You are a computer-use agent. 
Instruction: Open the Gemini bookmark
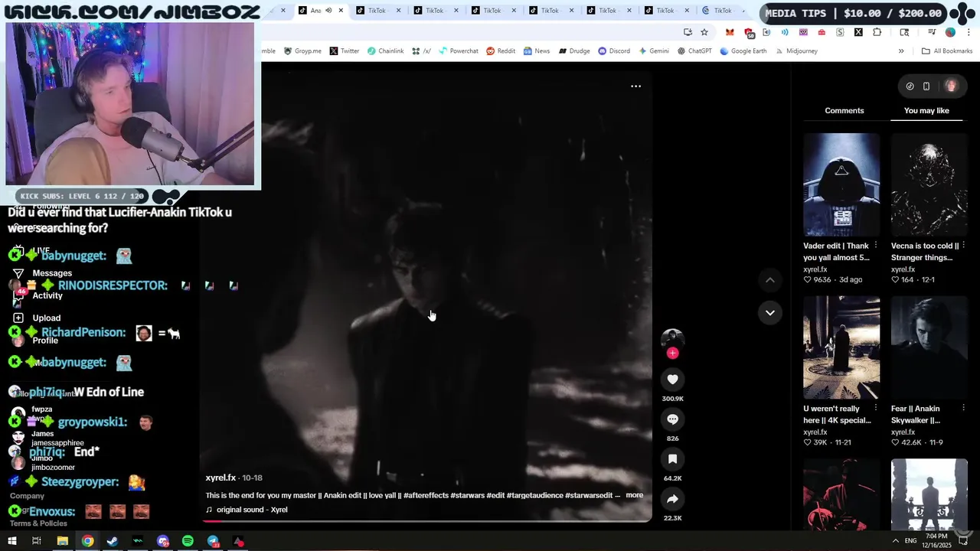tap(654, 51)
